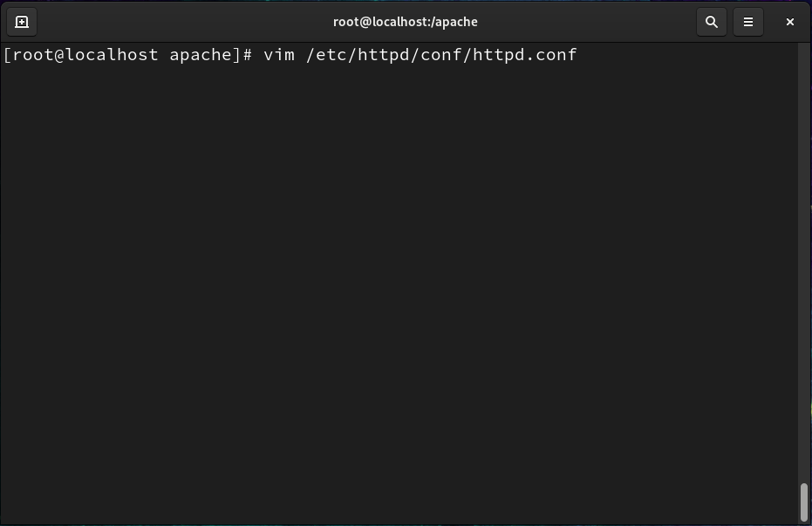This screenshot has height=526, width=812.
Task: Click the word apache in the shell prompt
Action: coord(201,55)
